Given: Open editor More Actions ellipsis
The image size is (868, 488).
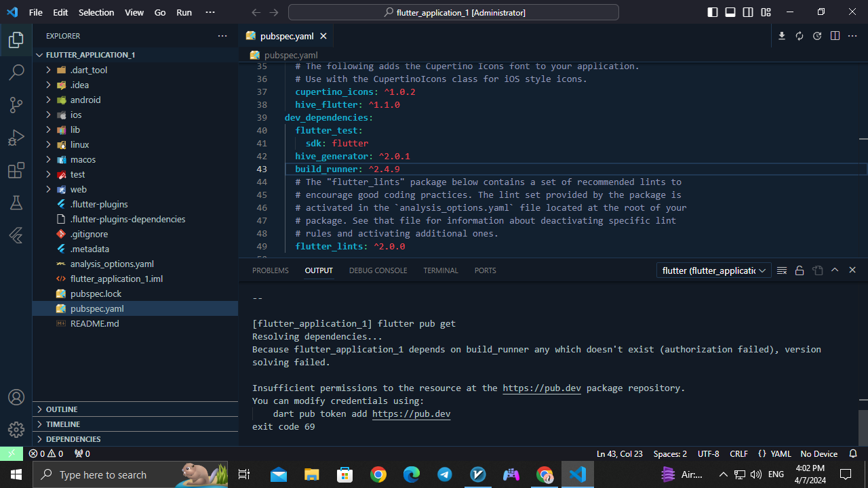Looking at the screenshot, I should pyautogui.click(x=852, y=36).
